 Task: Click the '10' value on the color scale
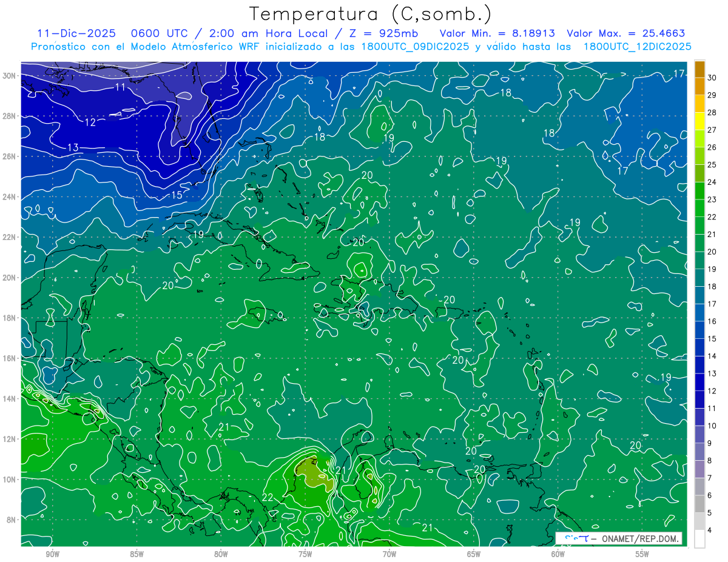(x=712, y=426)
